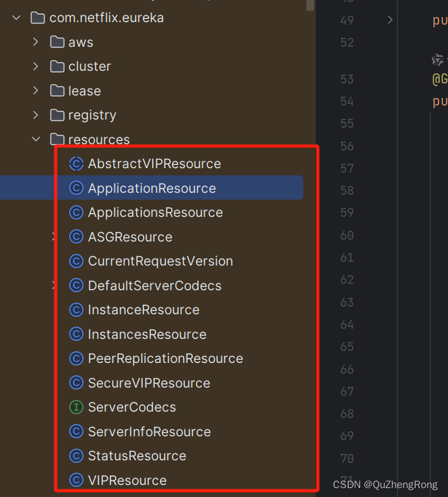Select the registry package label
This screenshot has height=497, width=448.
pyautogui.click(x=92, y=115)
